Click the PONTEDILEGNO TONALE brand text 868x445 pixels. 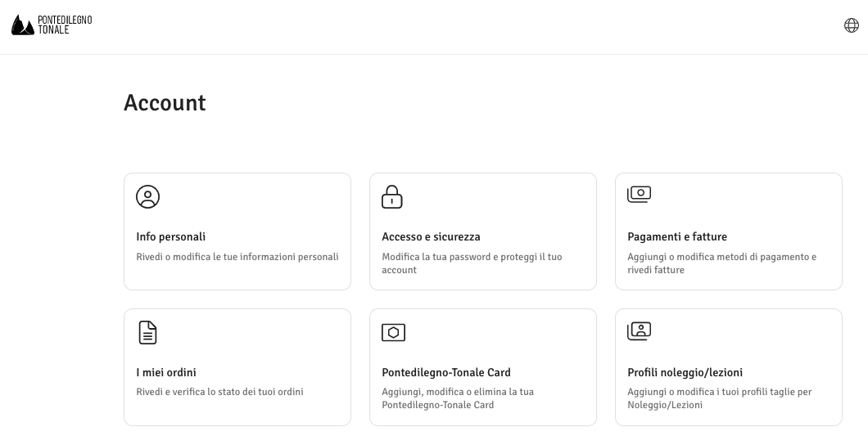[x=65, y=25]
